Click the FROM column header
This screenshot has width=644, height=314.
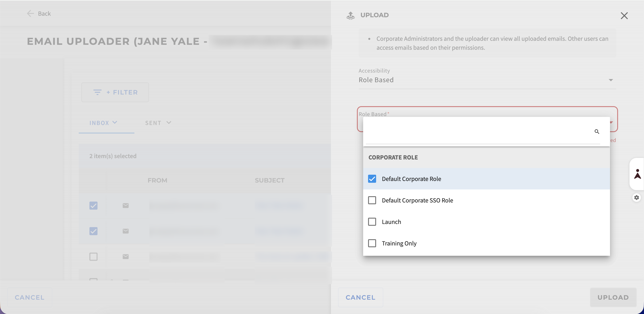click(x=157, y=180)
